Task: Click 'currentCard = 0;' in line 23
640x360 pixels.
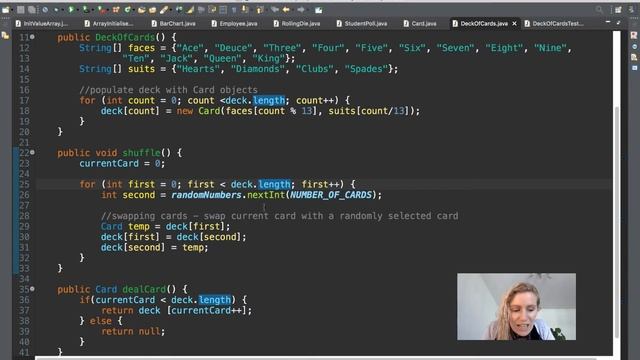Action: 122,164
